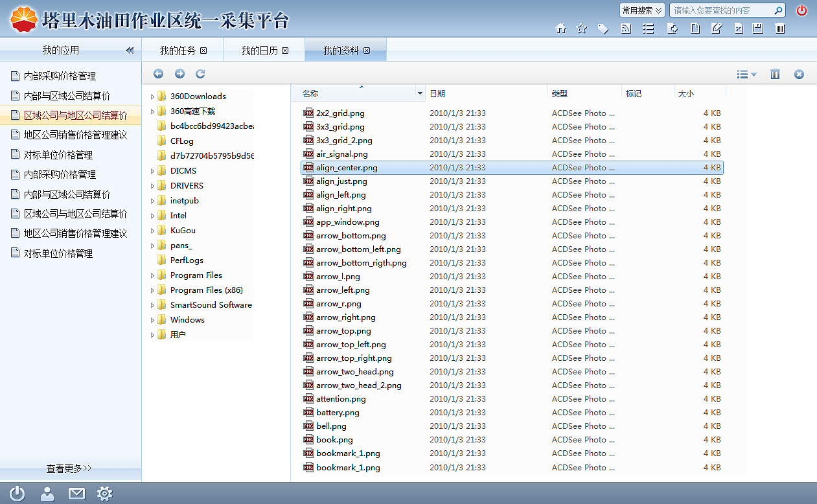The width and height of the screenshot is (817, 504).
Task: Click the 查看更多>> link
Action: 69,468
